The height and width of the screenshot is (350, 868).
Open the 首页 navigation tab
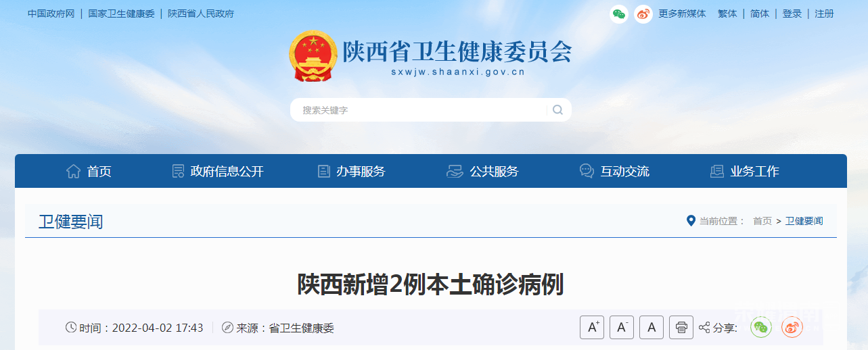(x=89, y=172)
